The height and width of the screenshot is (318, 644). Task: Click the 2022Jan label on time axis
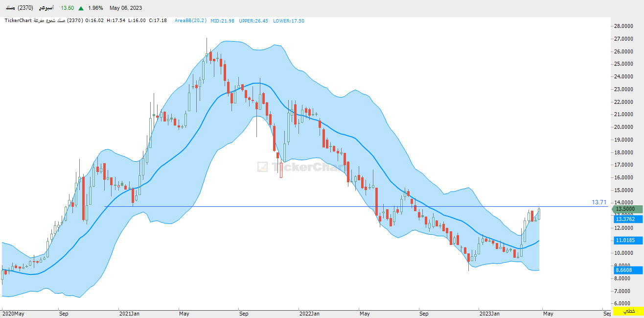(309, 313)
